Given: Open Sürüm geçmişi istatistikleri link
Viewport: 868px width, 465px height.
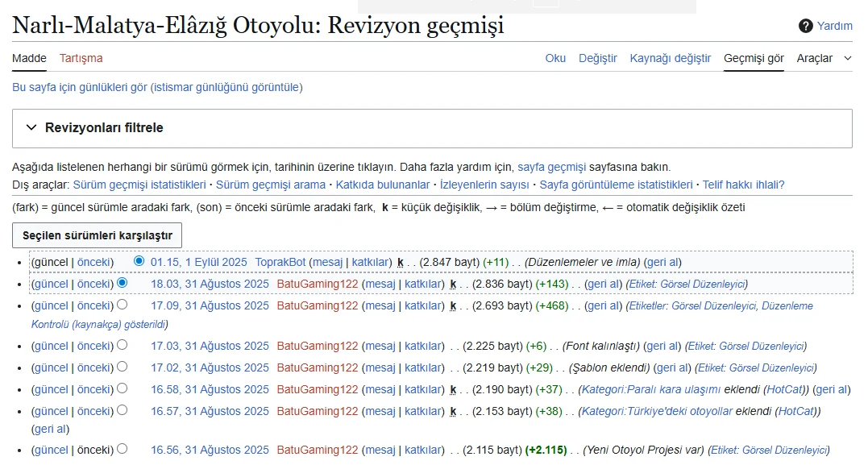Looking at the screenshot, I should point(128,185).
